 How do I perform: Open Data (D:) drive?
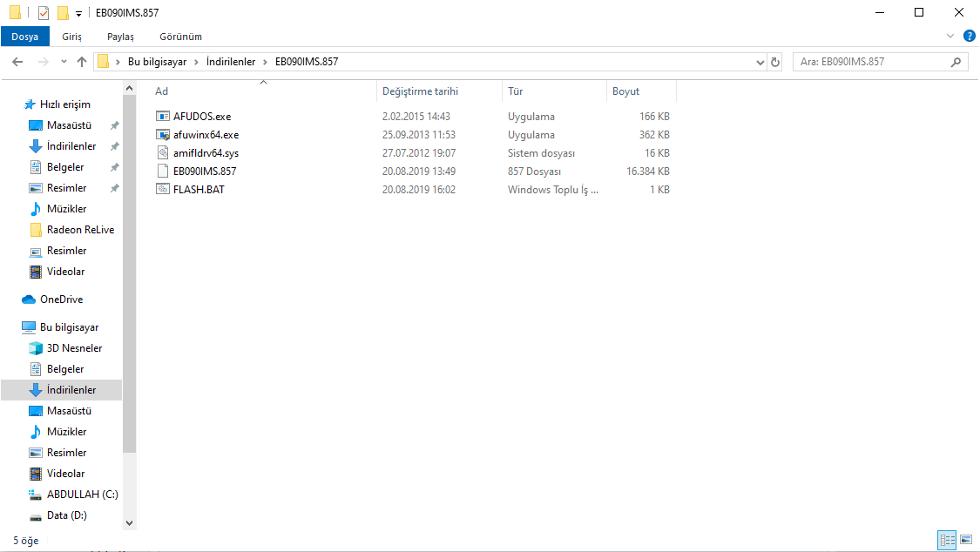pyautogui.click(x=67, y=515)
